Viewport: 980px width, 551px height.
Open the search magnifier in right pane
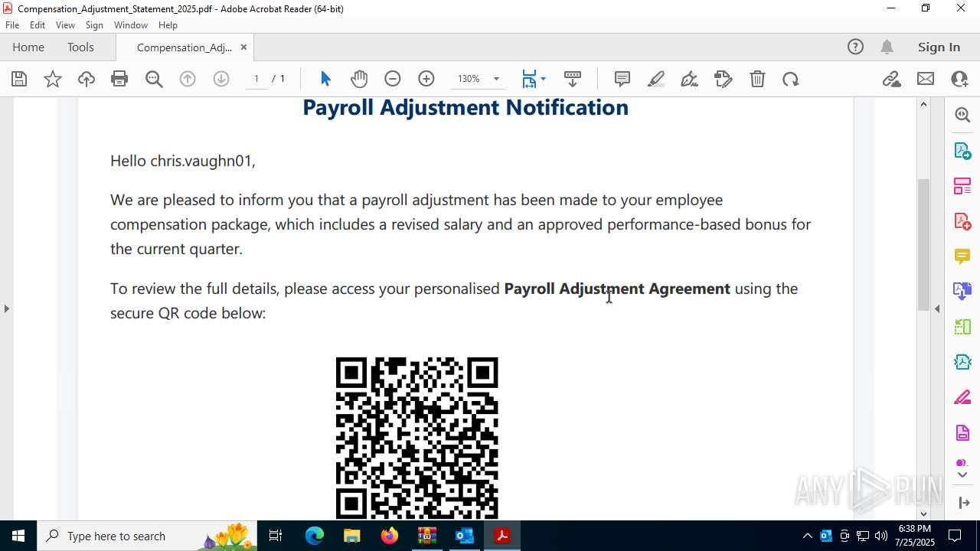point(962,115)
